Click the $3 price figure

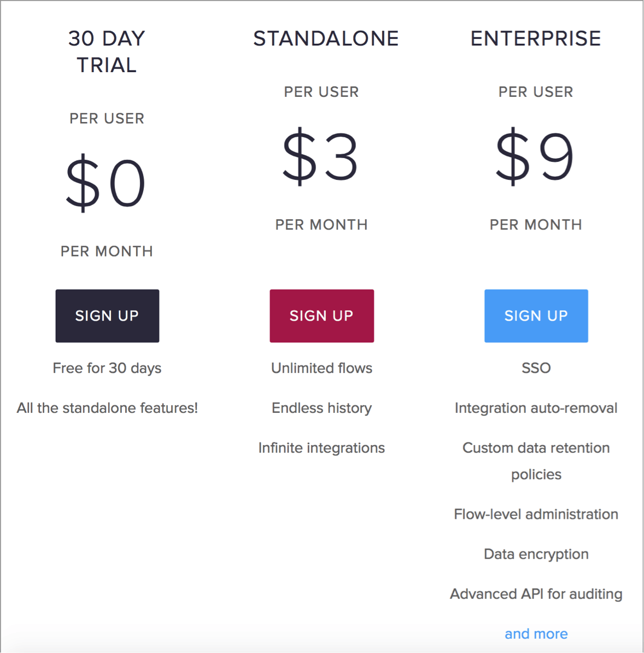point(320,156)
